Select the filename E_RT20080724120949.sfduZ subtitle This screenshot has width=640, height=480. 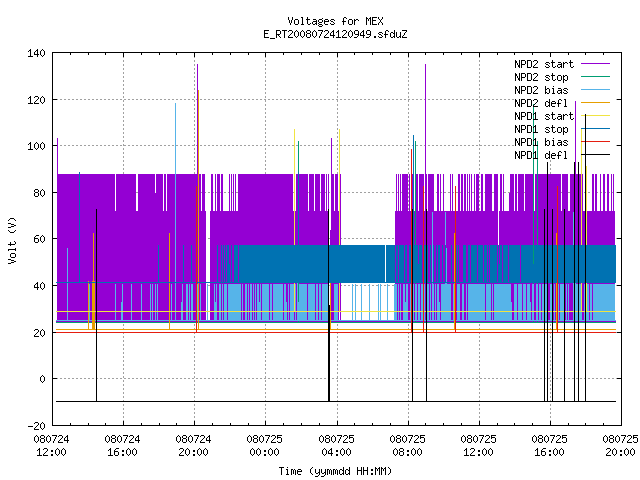click(x=335, y=34)
